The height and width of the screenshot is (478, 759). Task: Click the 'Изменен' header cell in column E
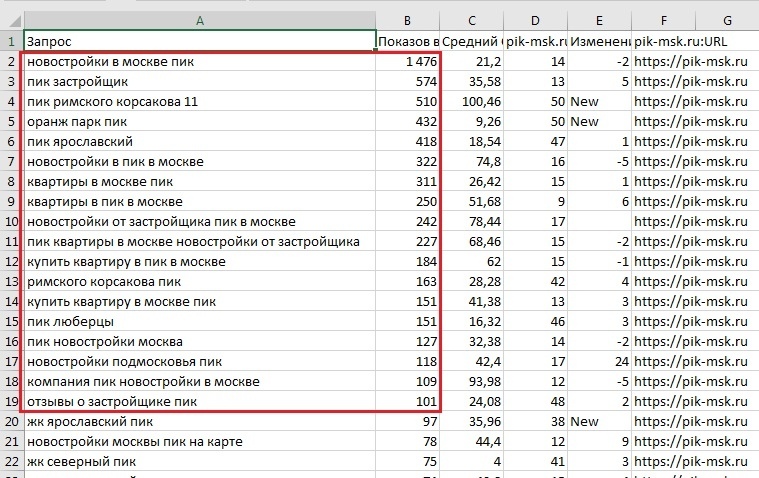tap(599, 41)
